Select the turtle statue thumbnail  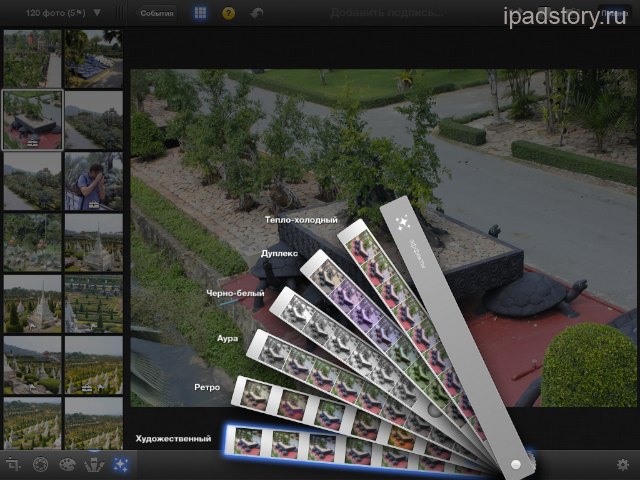[33, 120]
